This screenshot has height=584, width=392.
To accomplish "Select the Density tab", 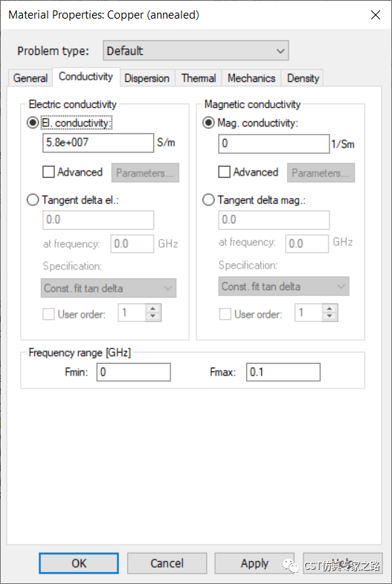I will click(303, 78).
